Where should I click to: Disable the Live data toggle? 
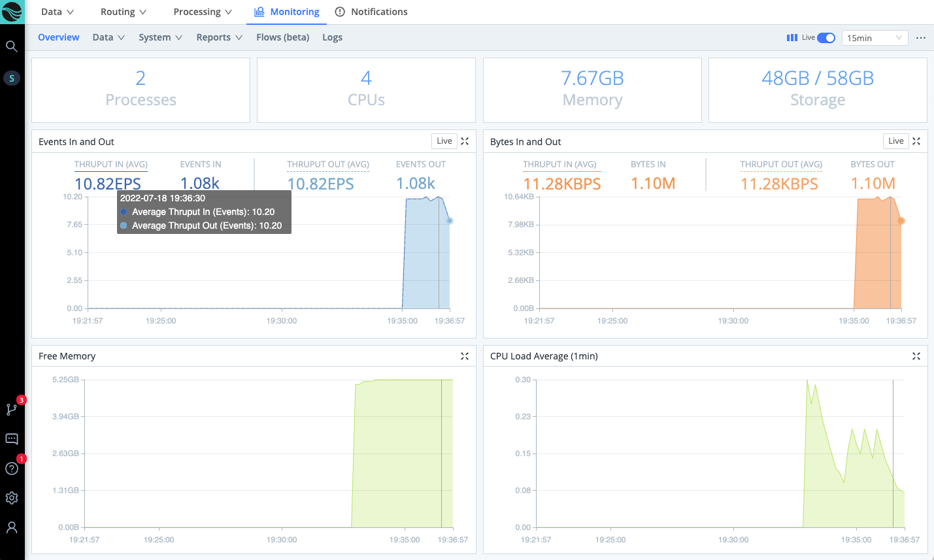(824, 38)
